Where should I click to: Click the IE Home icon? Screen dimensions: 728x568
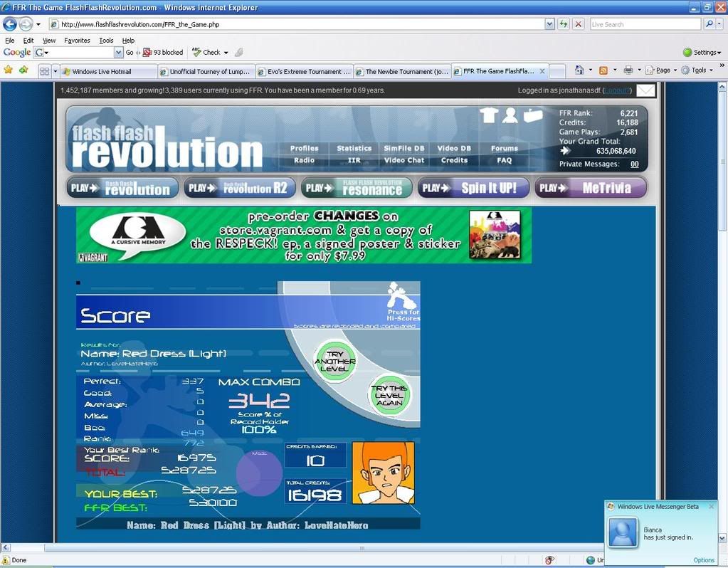[x=579, y=70]
